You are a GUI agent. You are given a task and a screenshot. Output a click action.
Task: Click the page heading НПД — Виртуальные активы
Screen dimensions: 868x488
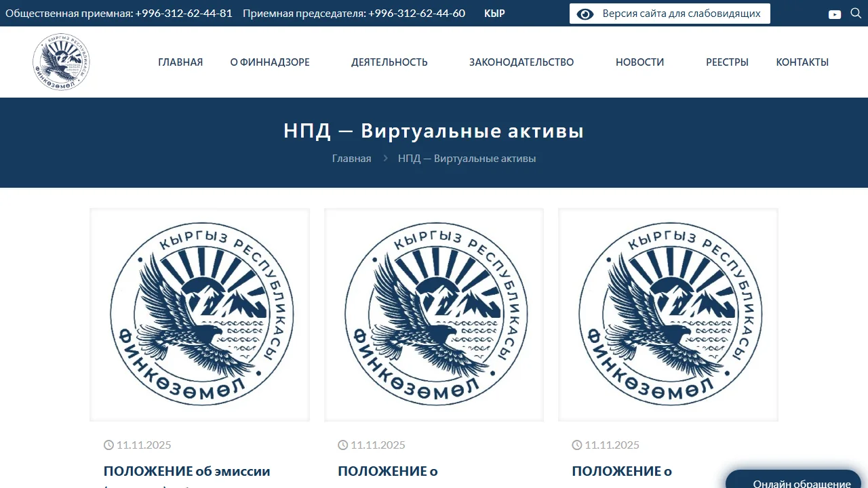433,131
